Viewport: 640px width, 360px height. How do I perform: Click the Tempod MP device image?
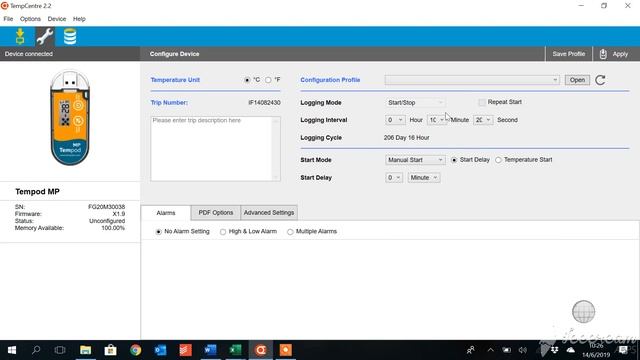click(x=70, y=118)
